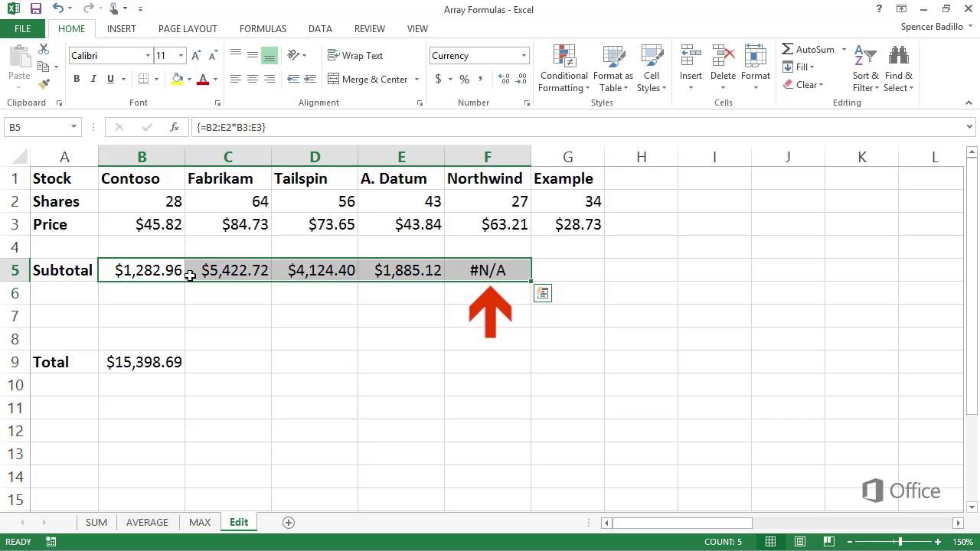Toggle bold formatting

[77, 79]
